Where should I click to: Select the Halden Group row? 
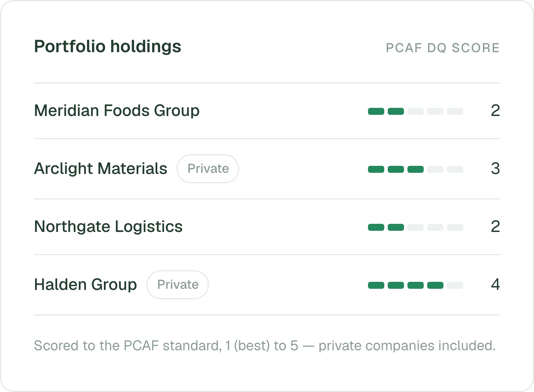point(267,285)
